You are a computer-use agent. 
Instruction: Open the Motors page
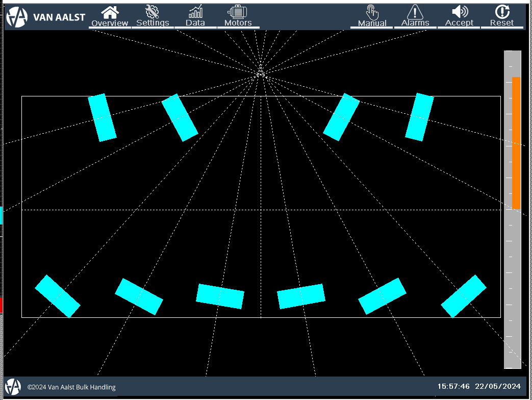click(238, 16)
